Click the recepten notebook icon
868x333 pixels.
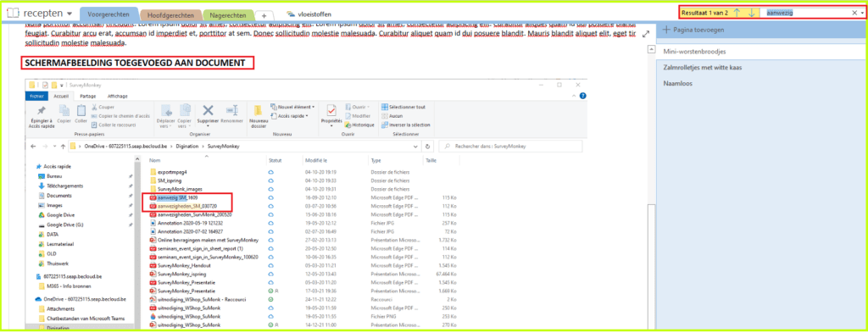coord(12,13)
